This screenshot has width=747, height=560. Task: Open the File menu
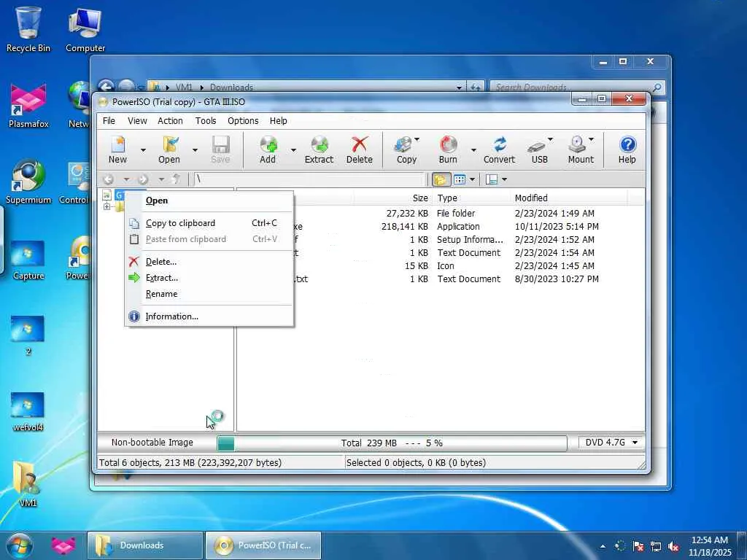click(109, 121)
